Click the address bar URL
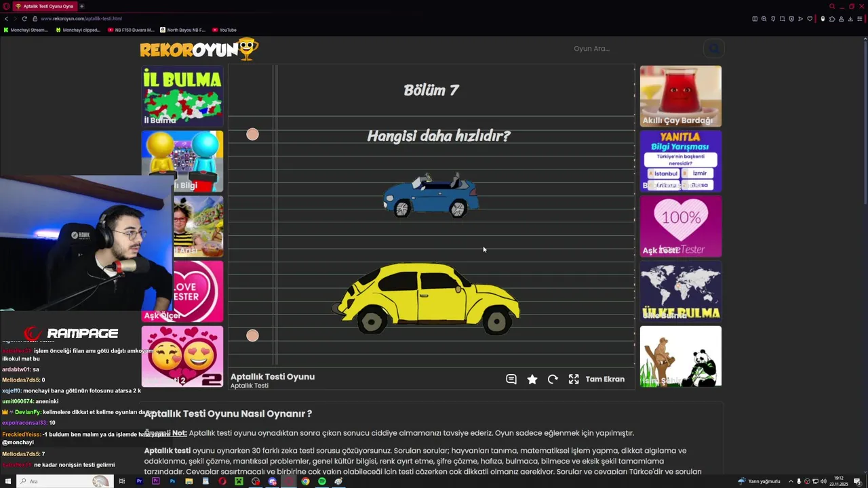Image resolution: width=868 pixels, height=488 pixels. [x=81, y=18]
